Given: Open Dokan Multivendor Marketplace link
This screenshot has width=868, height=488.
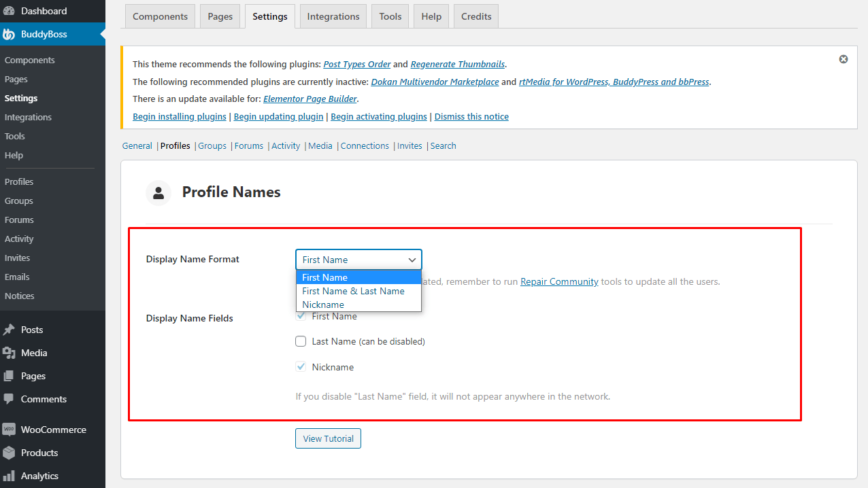Looking at the screenshot, I should coord(435,82).
